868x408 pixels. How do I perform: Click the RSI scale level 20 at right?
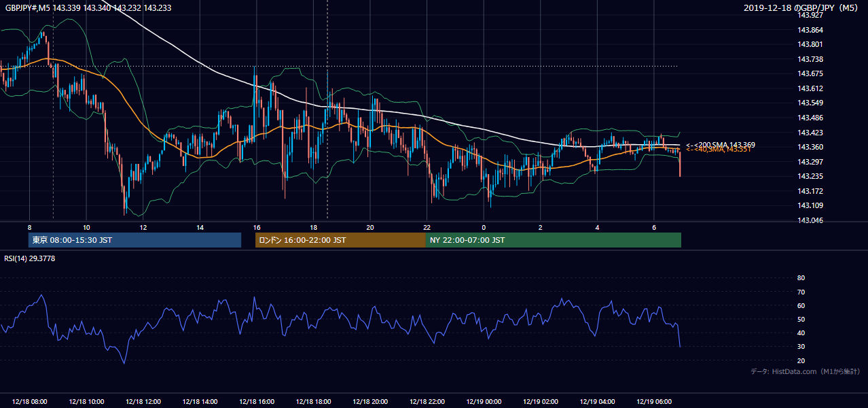click(801, 360)
